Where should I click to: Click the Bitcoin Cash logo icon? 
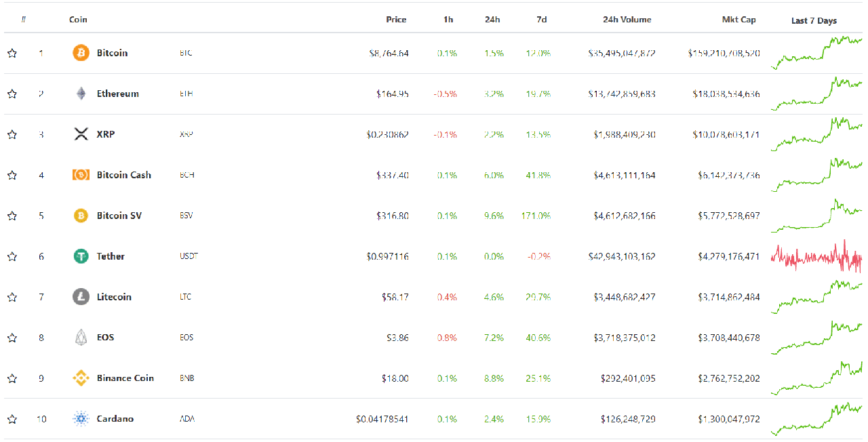point(81,175)
